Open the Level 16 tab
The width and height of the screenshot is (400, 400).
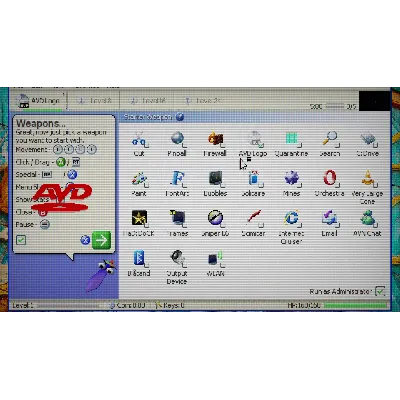point(147,101)
